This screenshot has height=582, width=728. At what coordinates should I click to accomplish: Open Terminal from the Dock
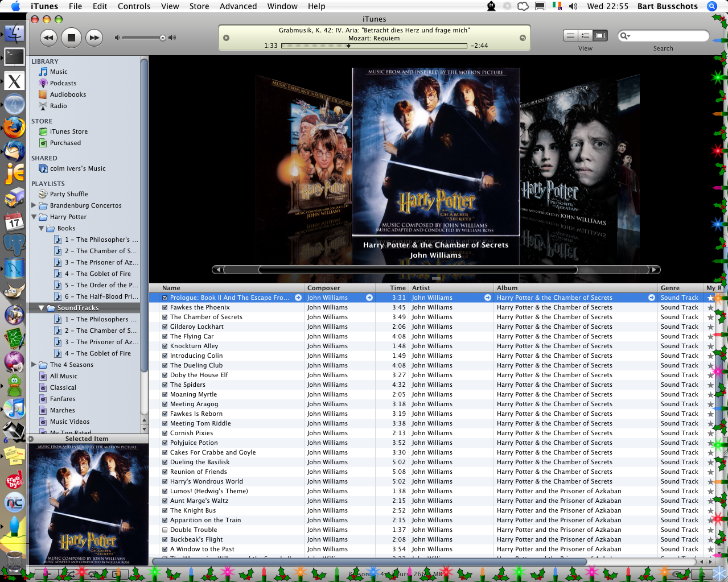(x=14, y=57)
